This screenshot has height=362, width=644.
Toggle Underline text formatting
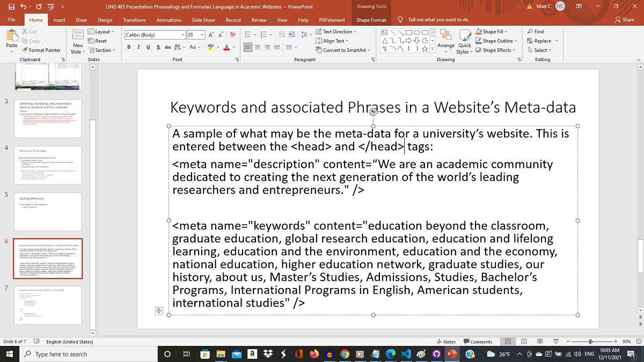pos(148,47)
